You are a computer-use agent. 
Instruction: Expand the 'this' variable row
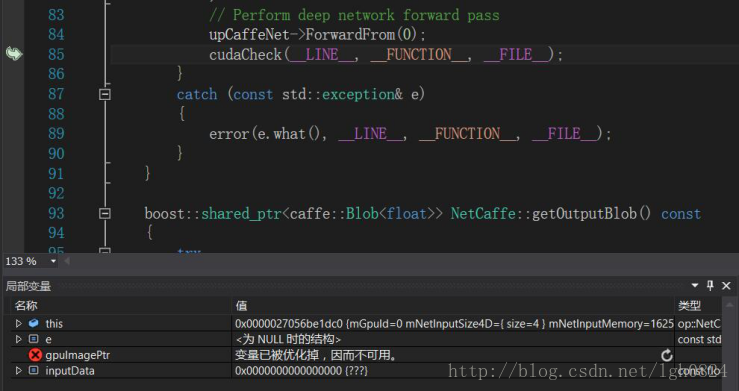18,324
